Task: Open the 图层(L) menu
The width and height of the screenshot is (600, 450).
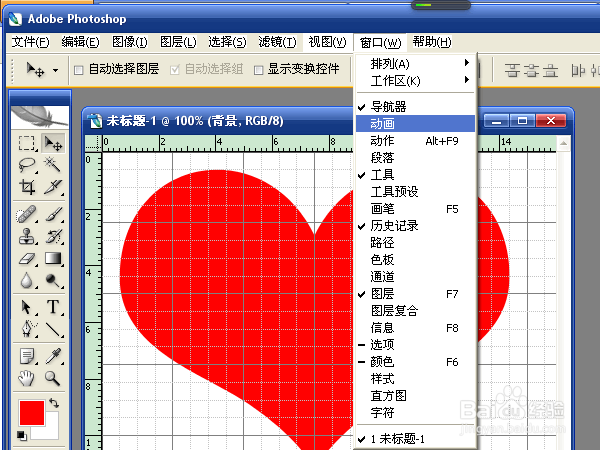Action: 178,42
